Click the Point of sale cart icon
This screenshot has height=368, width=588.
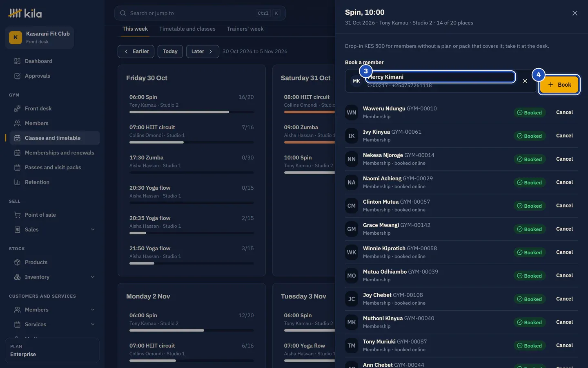click(x=17, y=215)
